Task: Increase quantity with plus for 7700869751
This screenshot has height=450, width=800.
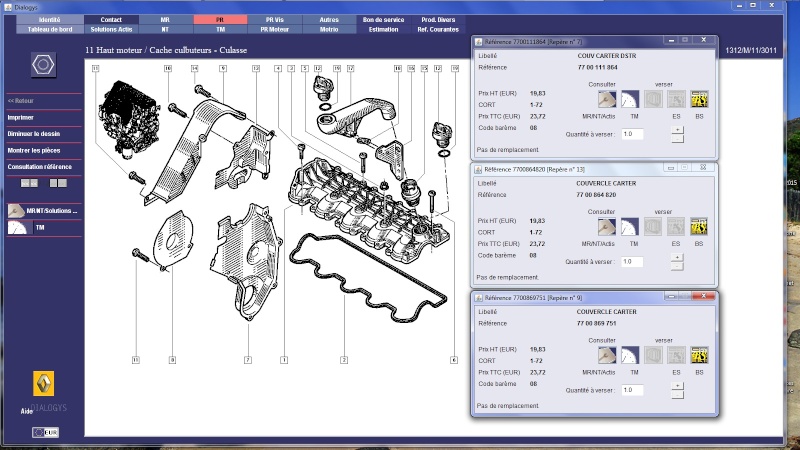Action: pos(678,386)
